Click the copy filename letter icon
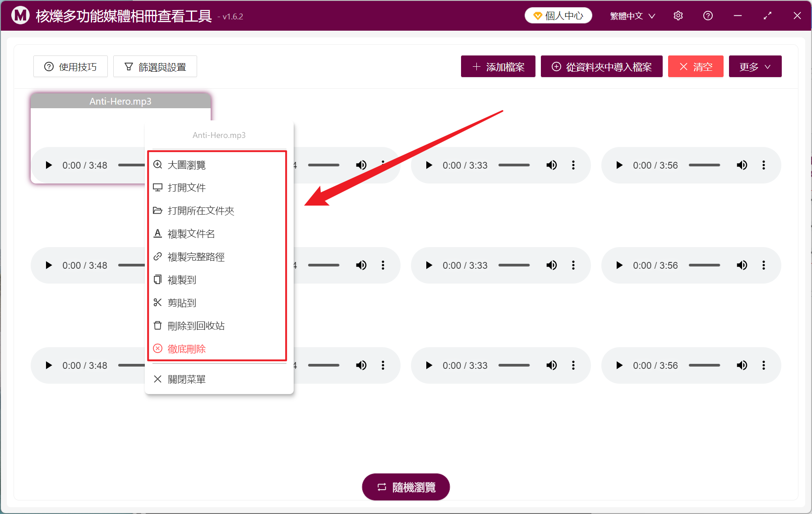 coord(157,234)
